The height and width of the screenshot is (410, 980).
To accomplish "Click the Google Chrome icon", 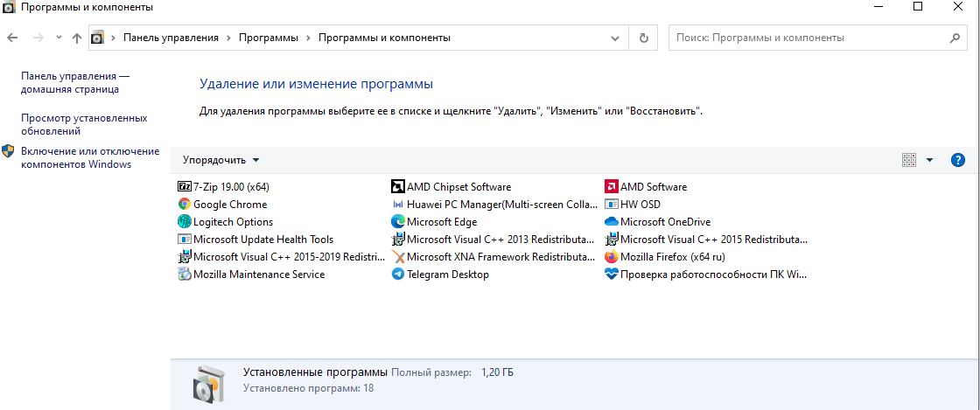I will pos(185,204).
